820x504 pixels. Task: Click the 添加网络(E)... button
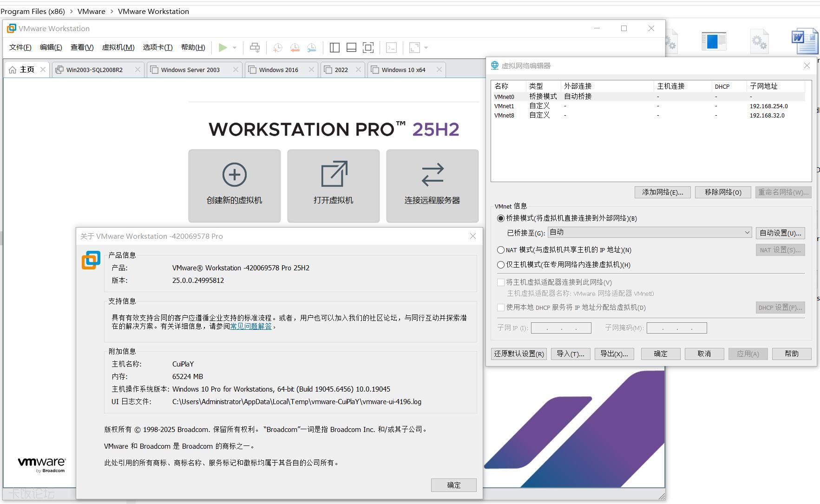point(662,192)
